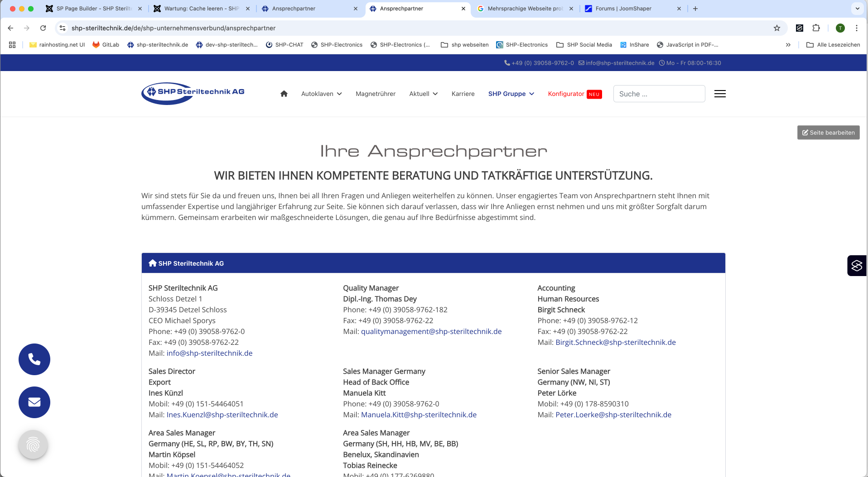Click the home icon in navigation
This screenshot has width=868, height=477.
coord(284,94)
